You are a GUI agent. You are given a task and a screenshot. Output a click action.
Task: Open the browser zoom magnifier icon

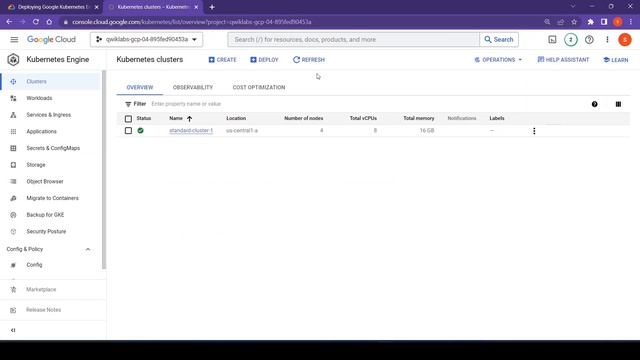(x=547, y=22)
